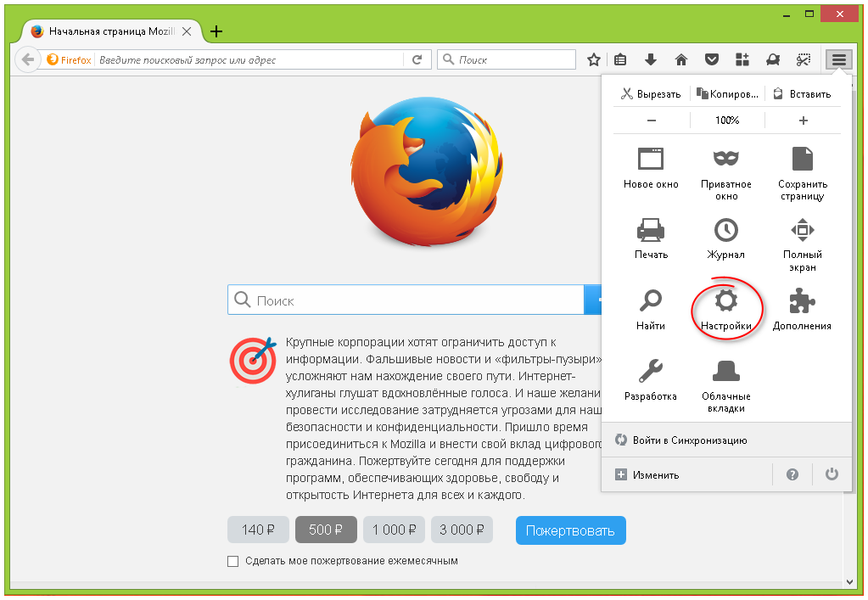Click the screenshot scissors toolbar icon
This screenshot has height=600, width=868.
point(804,59)
